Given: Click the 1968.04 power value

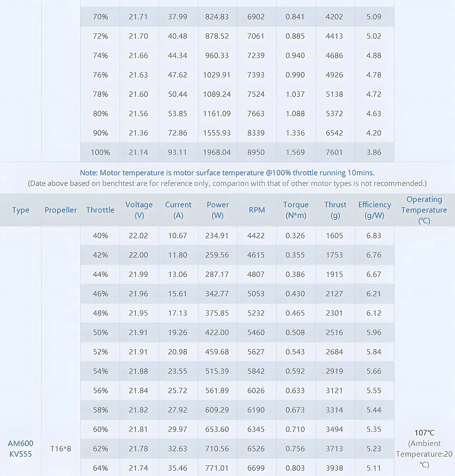Looking at the screenshot, I should point(217,152).
